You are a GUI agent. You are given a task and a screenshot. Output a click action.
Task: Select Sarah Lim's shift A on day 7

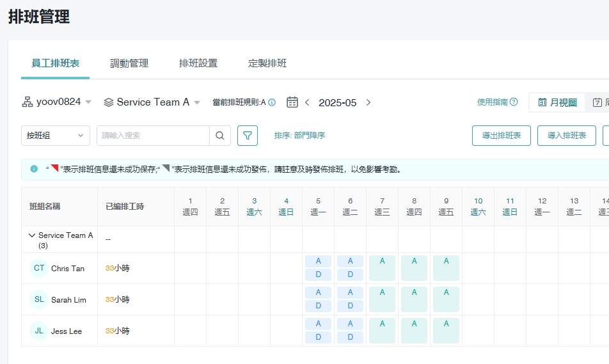click(x=382, y=299)
